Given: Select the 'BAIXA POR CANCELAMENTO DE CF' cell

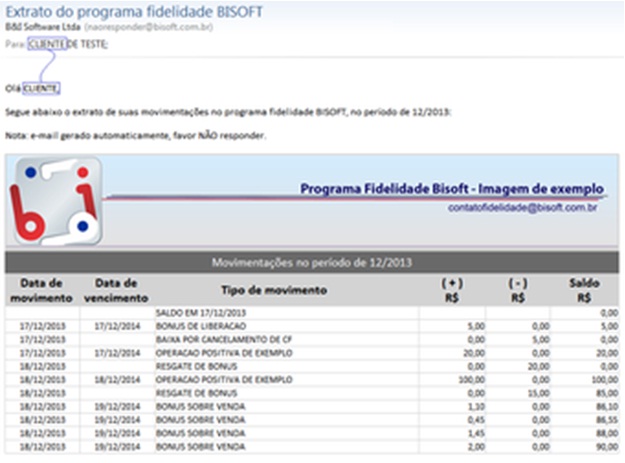Looking at the screenshot, I should [224, 339].
